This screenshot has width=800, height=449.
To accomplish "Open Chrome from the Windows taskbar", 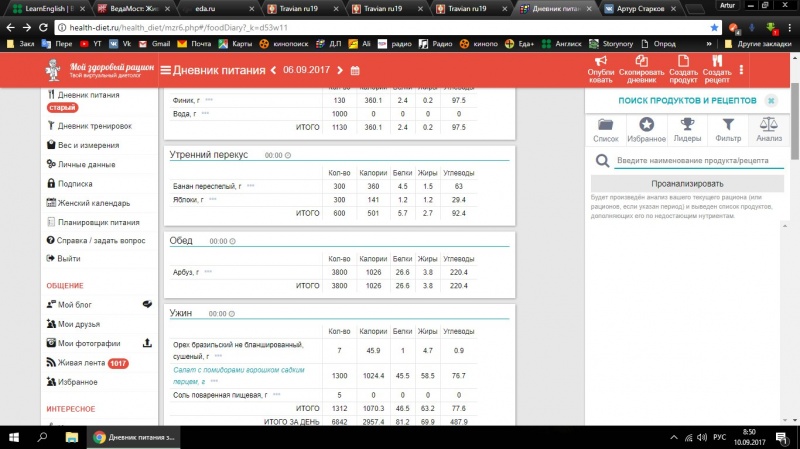I will (x=101, y=437).
